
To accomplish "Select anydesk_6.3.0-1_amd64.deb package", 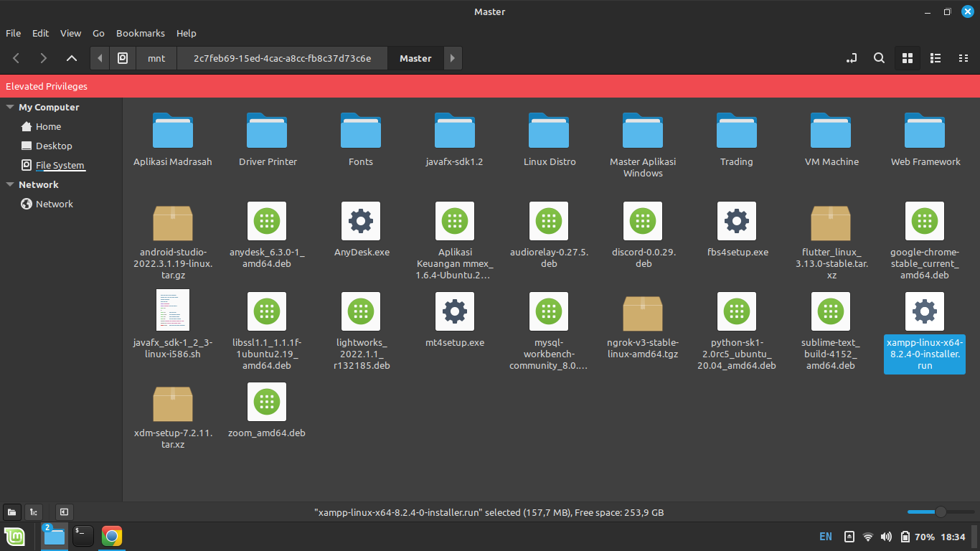I will click(x=267, y=235).
